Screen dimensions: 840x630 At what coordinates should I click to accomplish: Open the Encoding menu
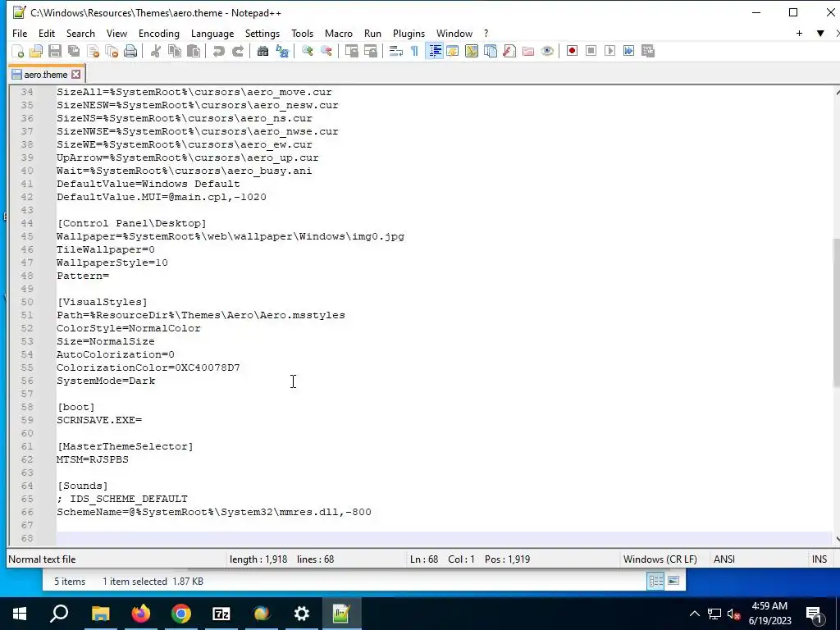[159, 33]
